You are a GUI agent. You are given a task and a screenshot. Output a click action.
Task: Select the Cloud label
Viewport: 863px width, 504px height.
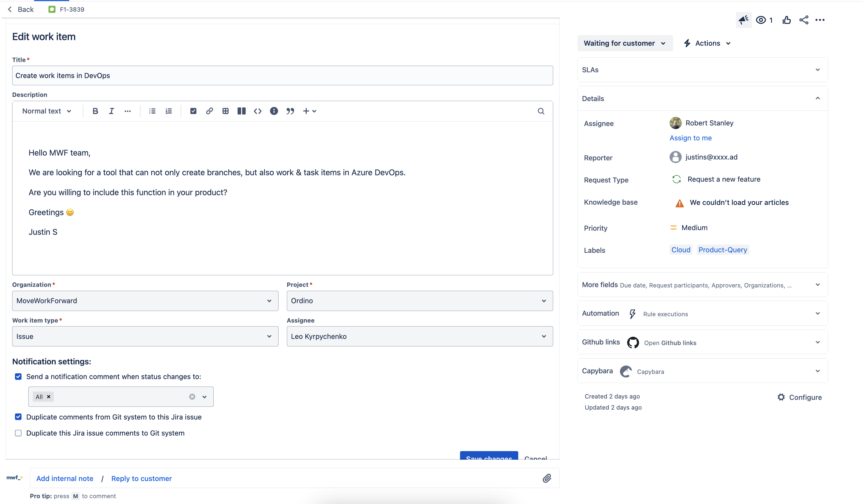pos(680,250)
